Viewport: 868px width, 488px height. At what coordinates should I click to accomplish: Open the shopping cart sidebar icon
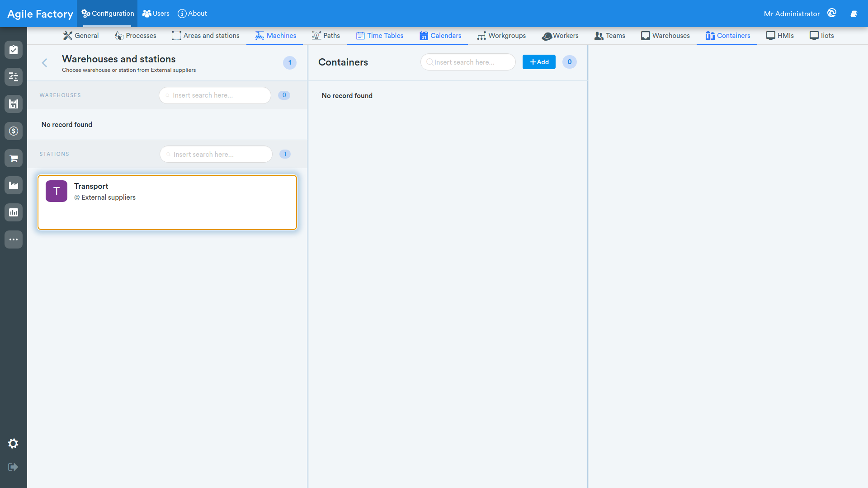click(14, 158)
